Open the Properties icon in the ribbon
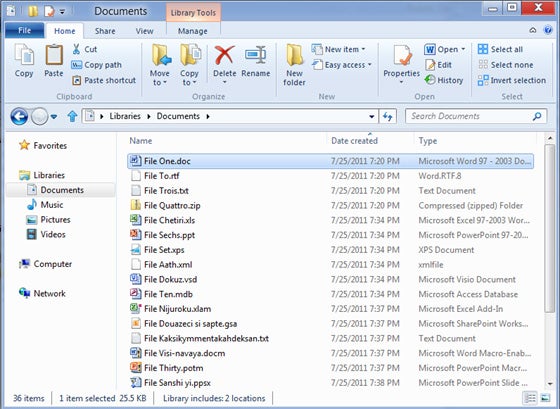This screenshot has height=409, width=560. pyautogui.click(x=402, y=55)
